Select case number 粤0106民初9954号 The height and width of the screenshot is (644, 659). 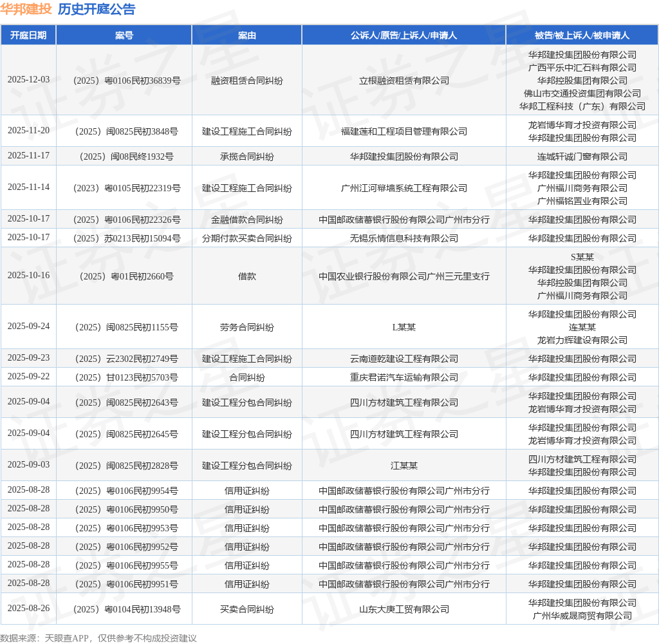pos(127,491)
